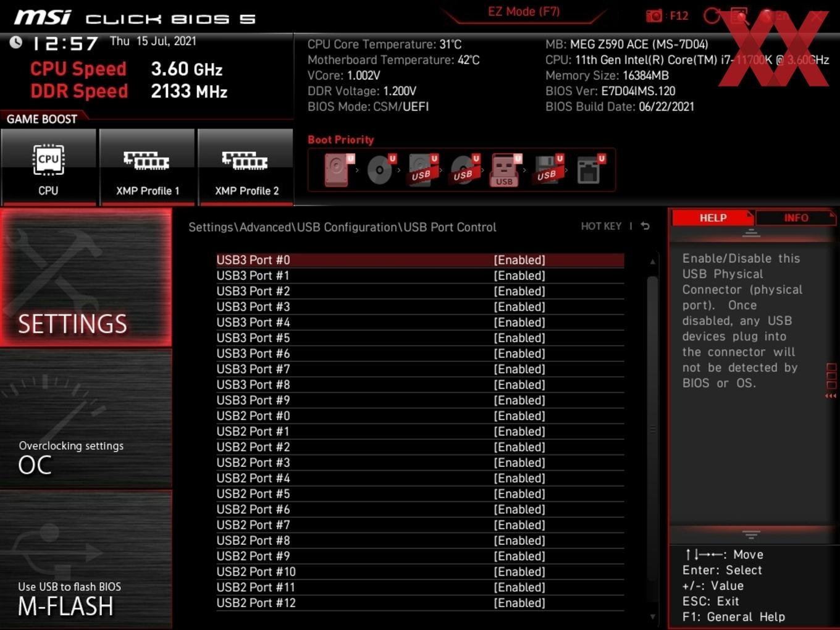Select the USB2 Port #7 row label
This screenshot has width=840, height=630.
pos(253,525)
